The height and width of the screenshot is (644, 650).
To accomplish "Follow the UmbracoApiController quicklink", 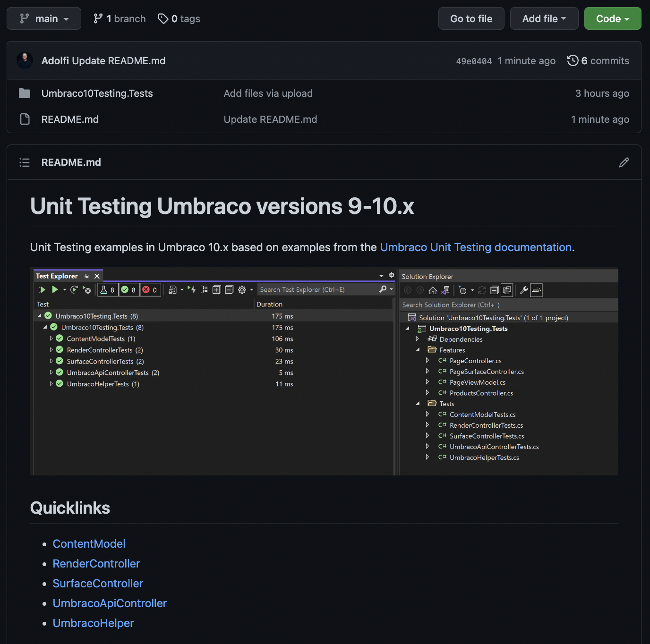I will pyautogui.click(x=110, y=603).
